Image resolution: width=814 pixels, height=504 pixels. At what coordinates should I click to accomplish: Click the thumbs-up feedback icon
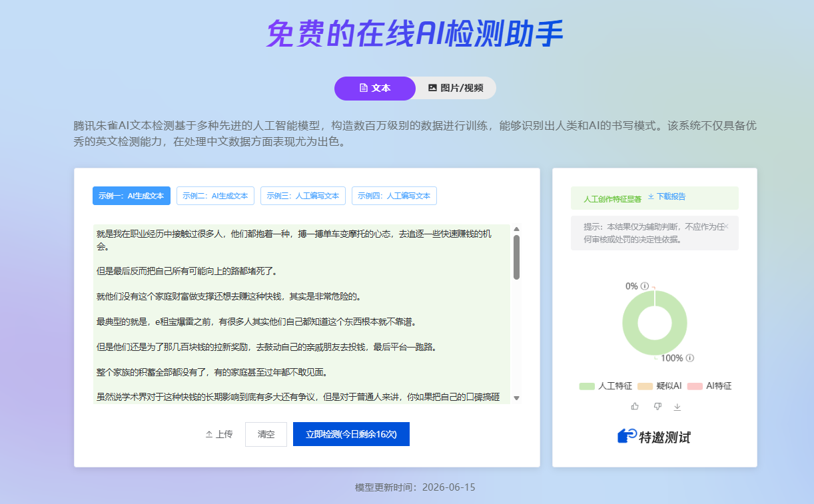[635, 406]
